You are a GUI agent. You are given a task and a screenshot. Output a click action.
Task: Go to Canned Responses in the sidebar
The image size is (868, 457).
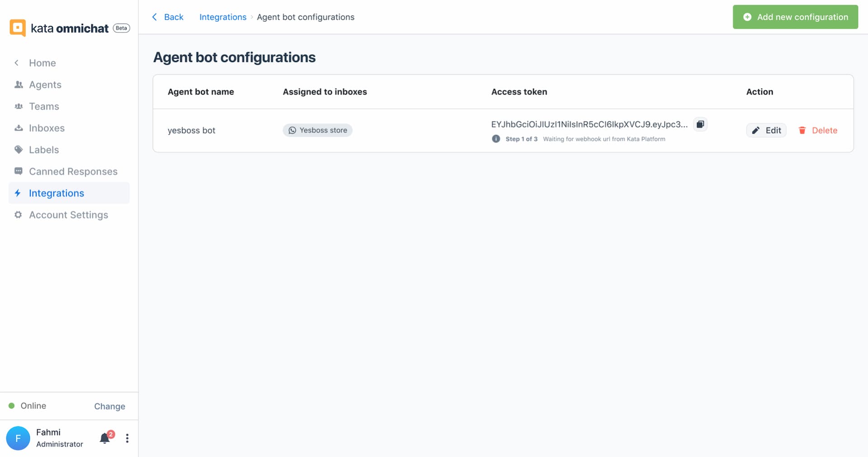coord(73,171)
